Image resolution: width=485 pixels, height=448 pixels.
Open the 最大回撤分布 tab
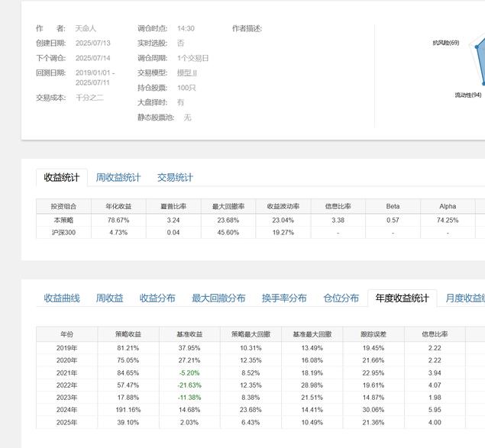[x=218, y=298]
